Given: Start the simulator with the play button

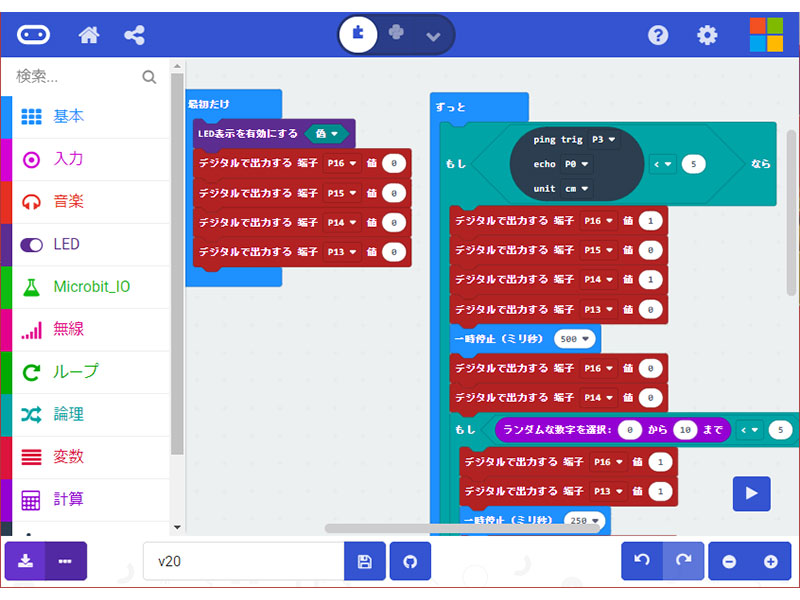Looking at the screenshot, I should (751, 492).
